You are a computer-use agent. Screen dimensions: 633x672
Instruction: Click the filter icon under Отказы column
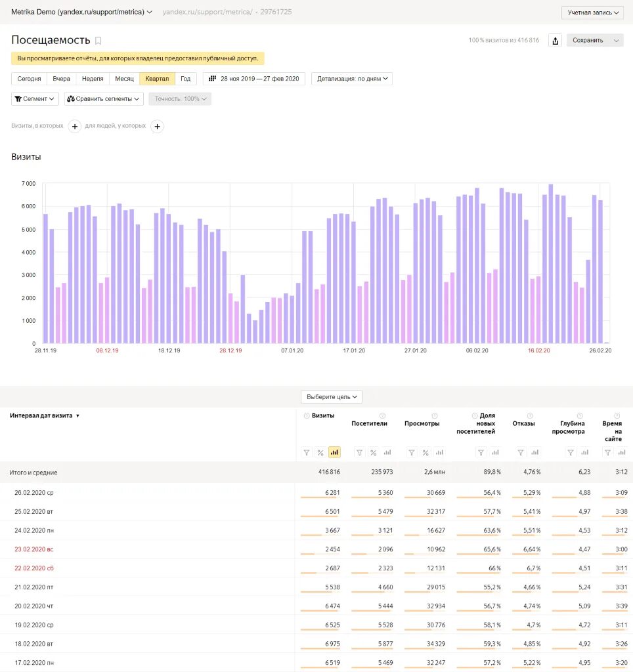point(521,452)
